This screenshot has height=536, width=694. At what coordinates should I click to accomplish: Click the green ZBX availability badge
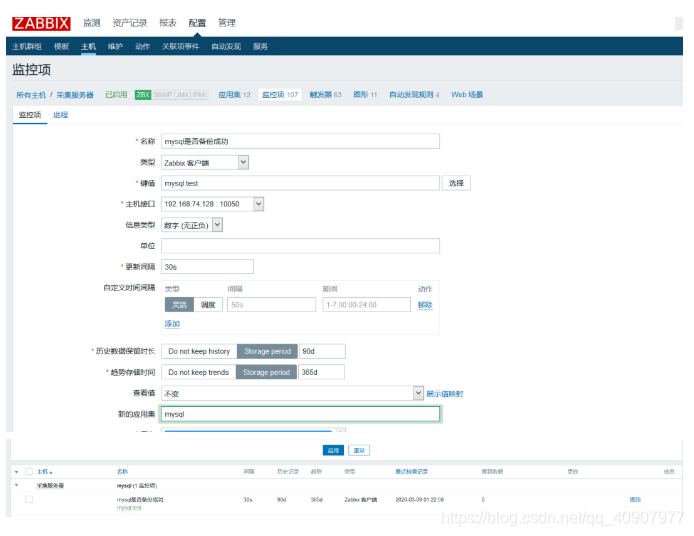143,95
